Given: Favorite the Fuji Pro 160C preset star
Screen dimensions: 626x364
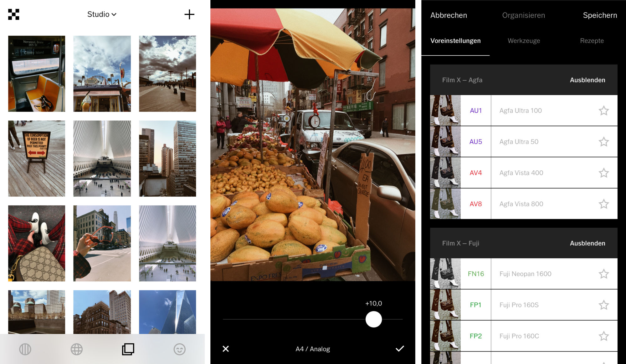Looking at the screenshot, I should pos(604,336).
